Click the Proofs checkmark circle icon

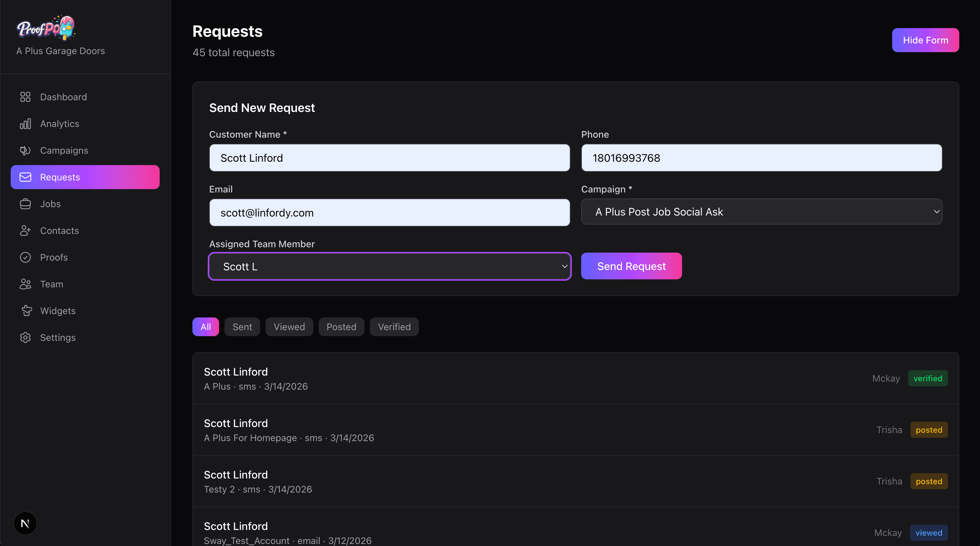coord(25,258)
